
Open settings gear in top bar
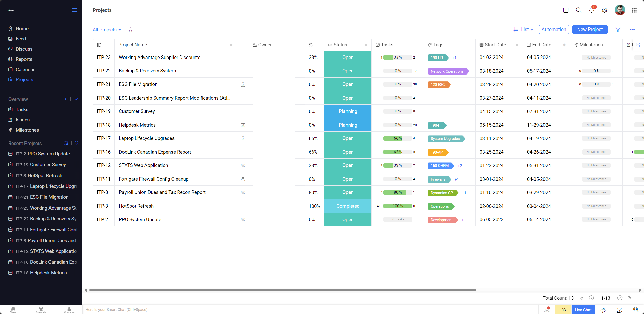pos(604,10)
